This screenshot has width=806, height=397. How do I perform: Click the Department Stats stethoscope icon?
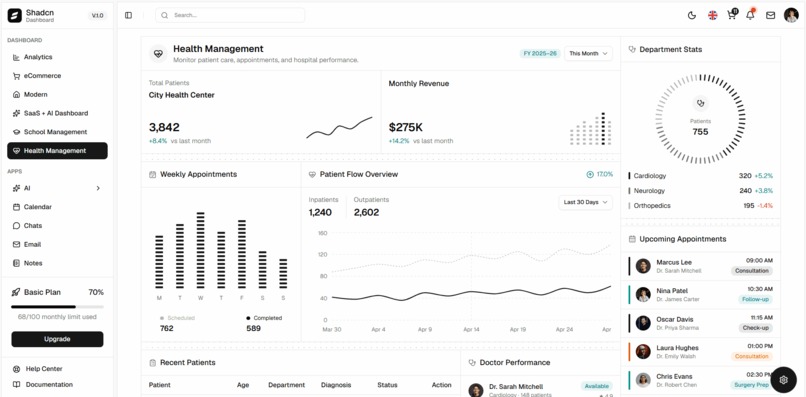click(x=632, y=49)
